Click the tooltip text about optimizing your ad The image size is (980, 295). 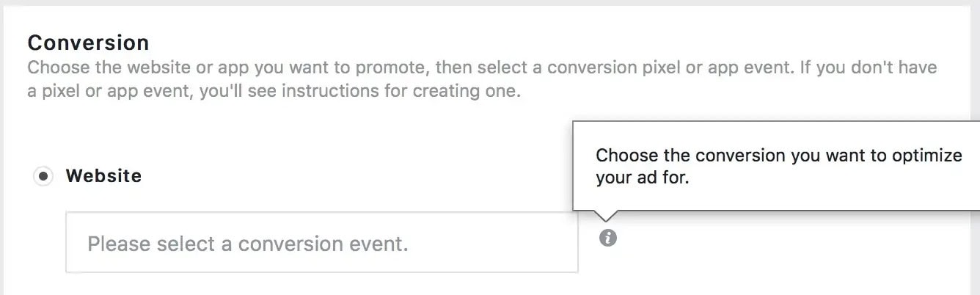(x=778, y=167)
